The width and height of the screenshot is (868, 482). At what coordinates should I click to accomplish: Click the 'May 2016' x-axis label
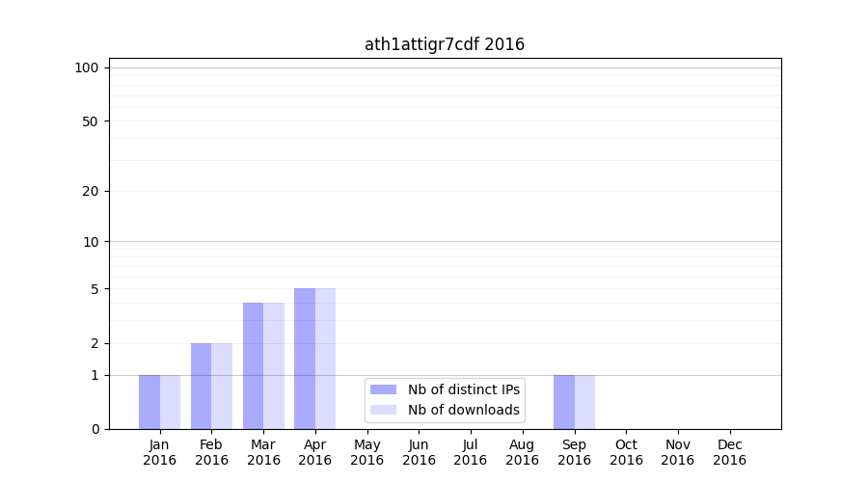point(366,452)
